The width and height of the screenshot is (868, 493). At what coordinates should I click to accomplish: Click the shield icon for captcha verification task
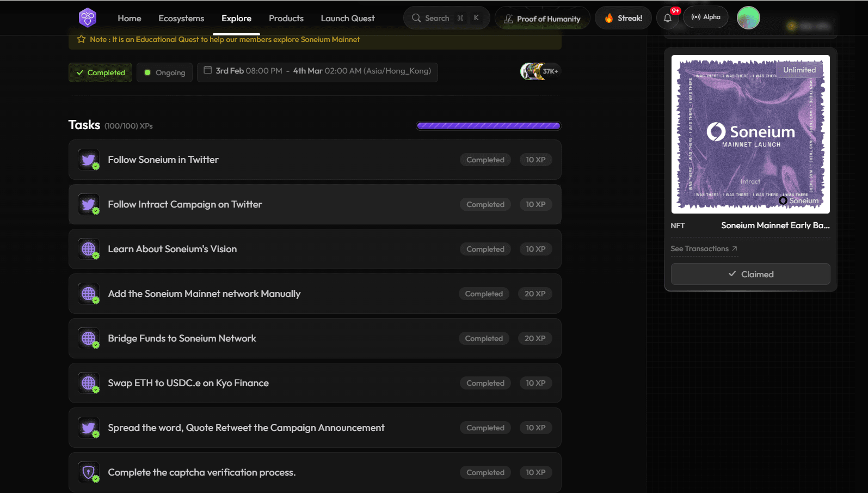89,472
